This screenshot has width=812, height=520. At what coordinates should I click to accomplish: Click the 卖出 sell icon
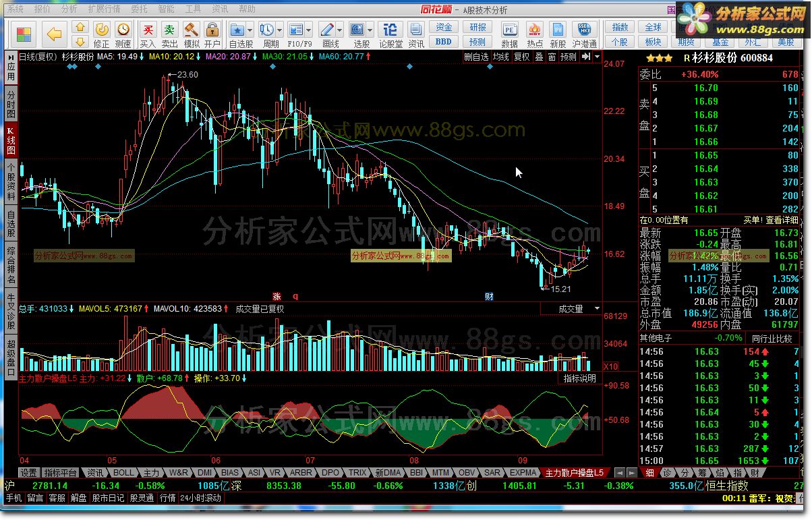point(170,34)
